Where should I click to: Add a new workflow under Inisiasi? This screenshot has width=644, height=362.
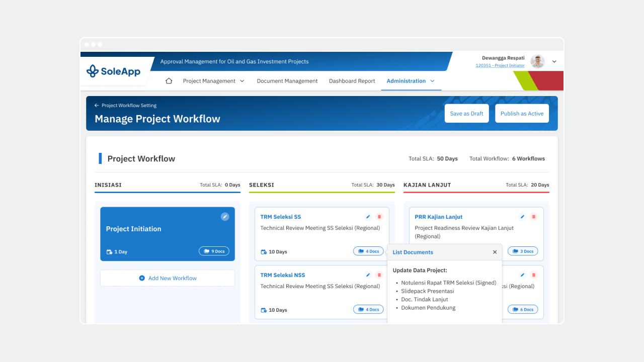167,278
